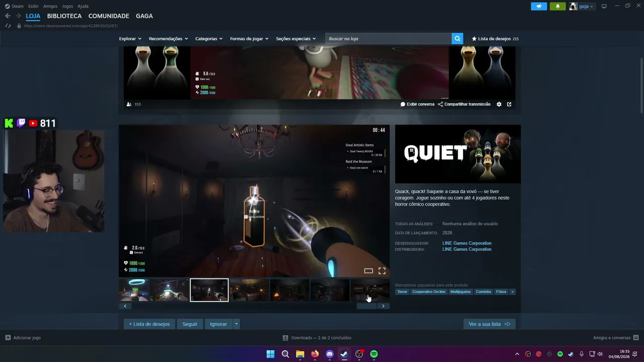This screenshot has height=362, width=644.
Task: Select the Terror tag
Action: click(402, 292)
